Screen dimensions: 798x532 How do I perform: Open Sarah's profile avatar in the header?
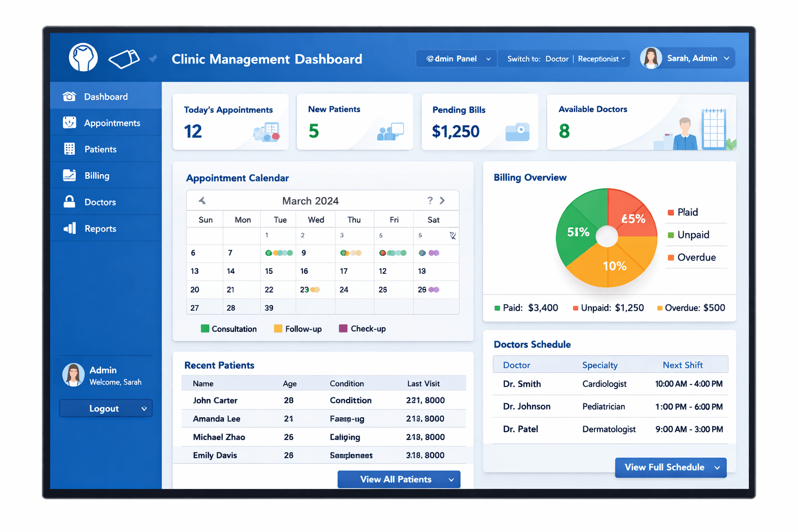pos(651,58)
